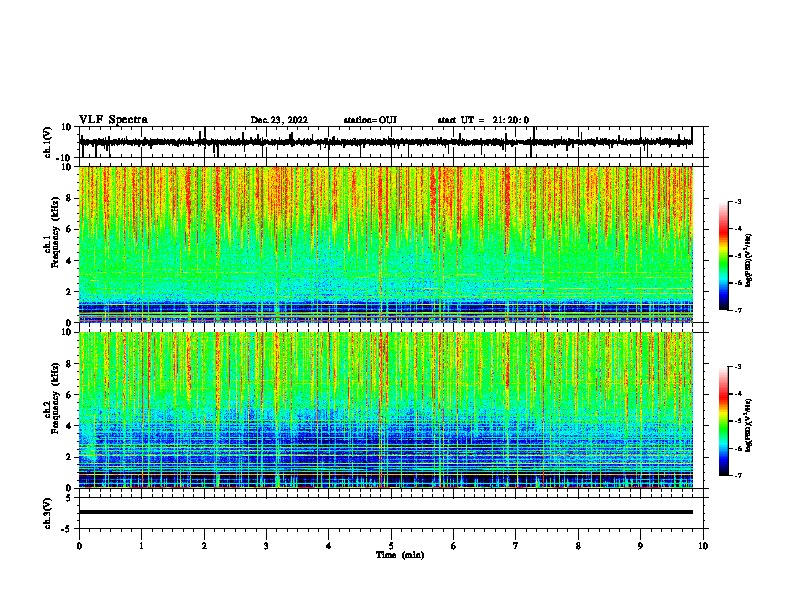This screenshot has width=792, height=612.
Task: Click the ch.1 "Frequency (kHz)" axis label
Action: point(55,233)
